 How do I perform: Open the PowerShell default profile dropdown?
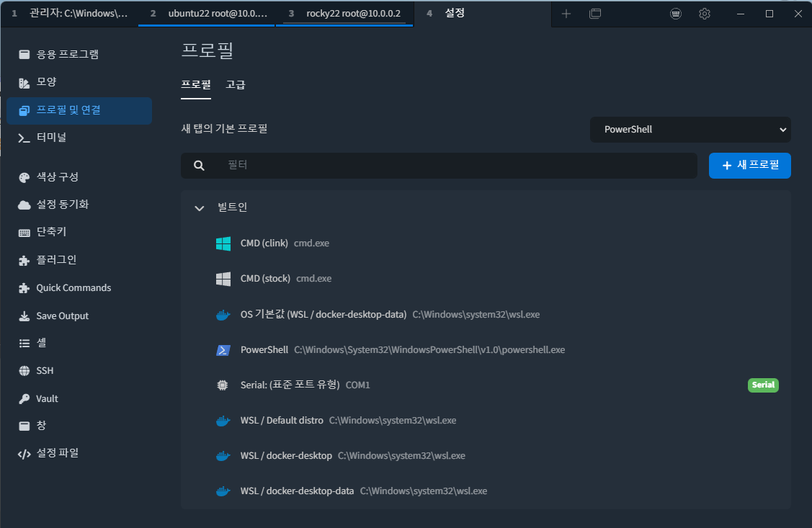point(690,130)
